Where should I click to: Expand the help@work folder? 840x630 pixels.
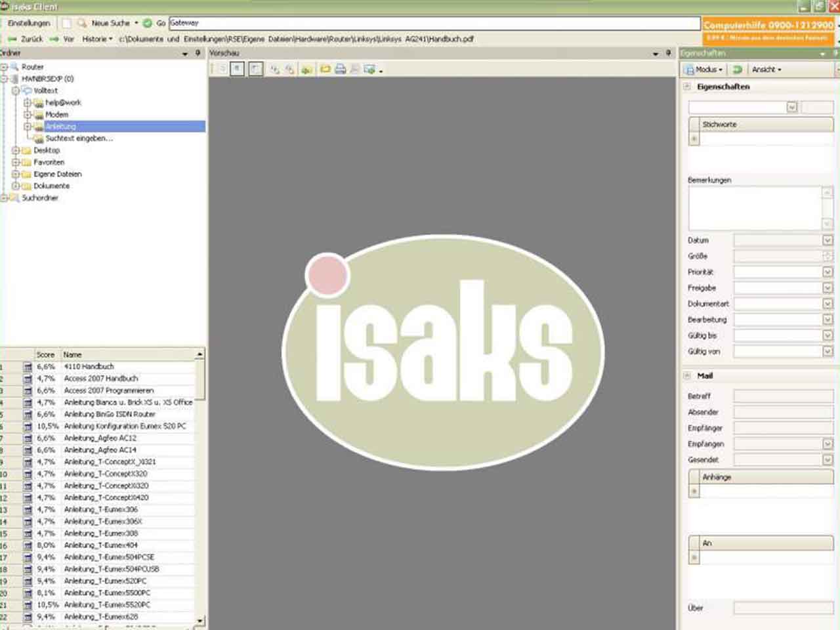tap(28, 102)
